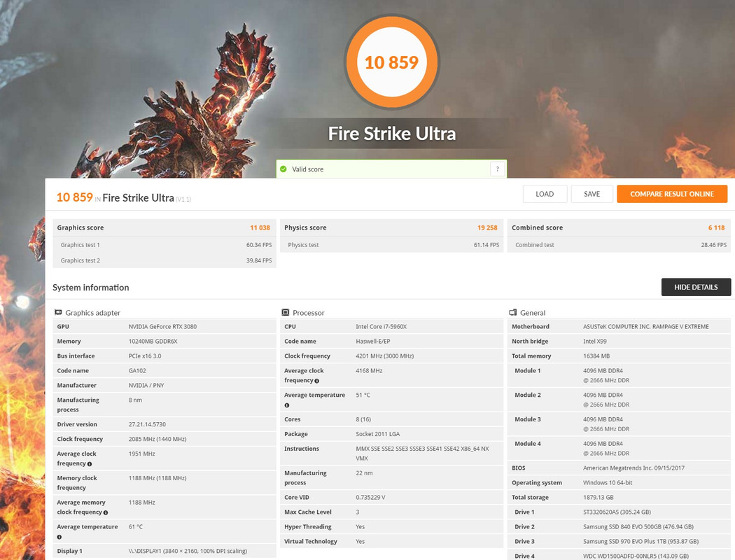Click motherboard RAMPAGE V EXTREME entry
Image resolution: width=735 pixels, height=560 pixels.
(x=646, y=327)
